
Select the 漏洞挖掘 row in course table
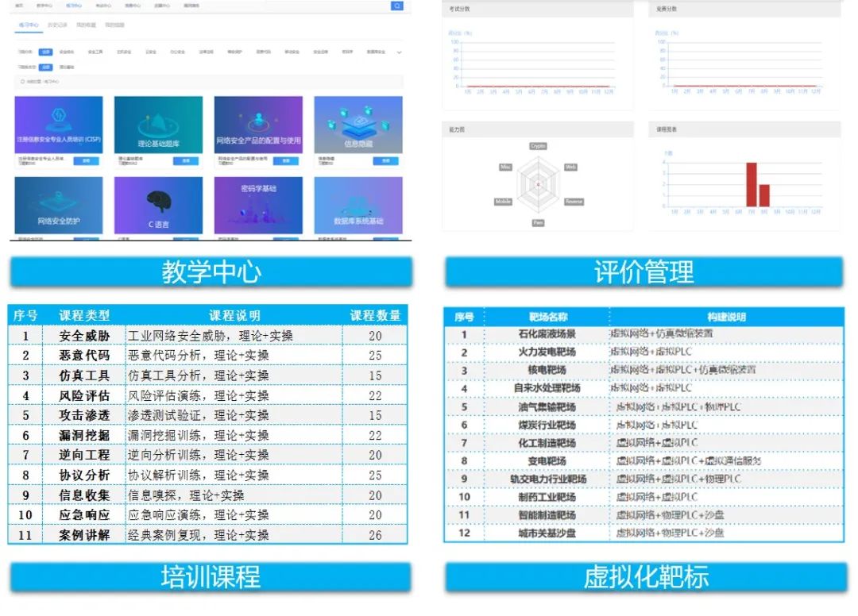(x=207, y=435)
